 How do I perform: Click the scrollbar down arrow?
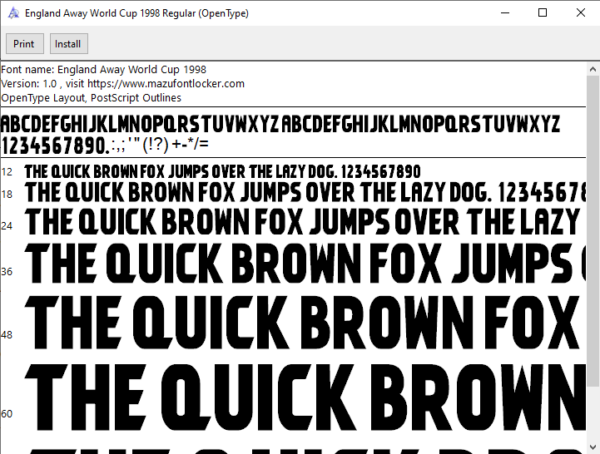tap(593, 447)
